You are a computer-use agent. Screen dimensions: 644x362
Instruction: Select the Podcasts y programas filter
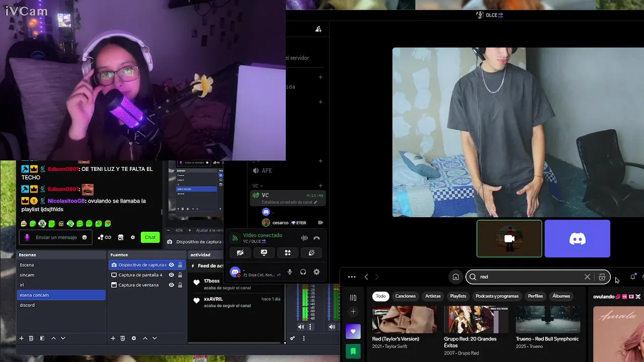click(497, 296)
